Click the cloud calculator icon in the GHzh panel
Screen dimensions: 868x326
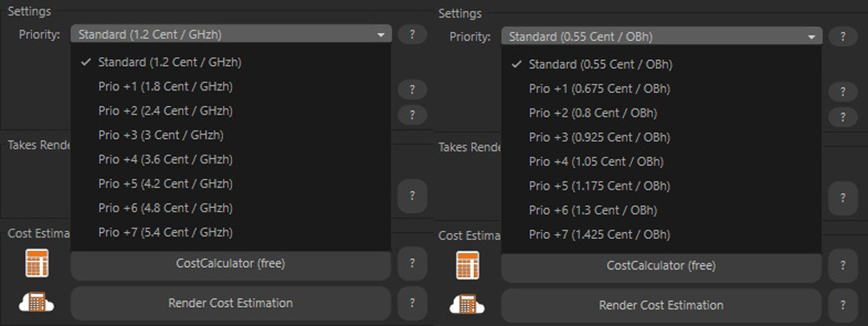pos(36,303)
